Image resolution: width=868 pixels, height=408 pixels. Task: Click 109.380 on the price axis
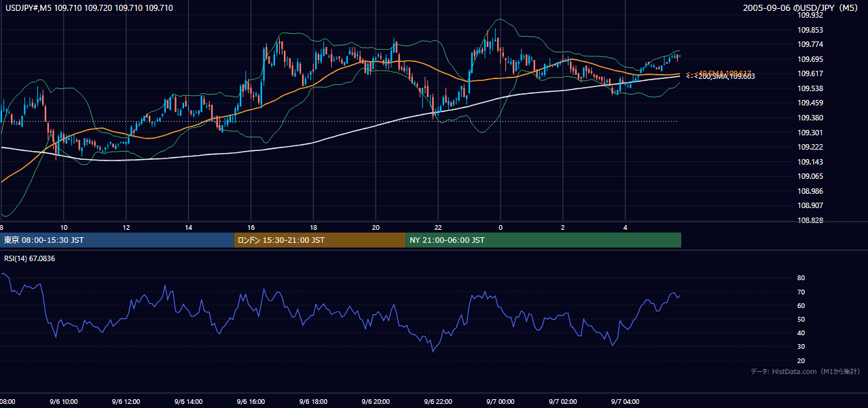pos(810,118)
